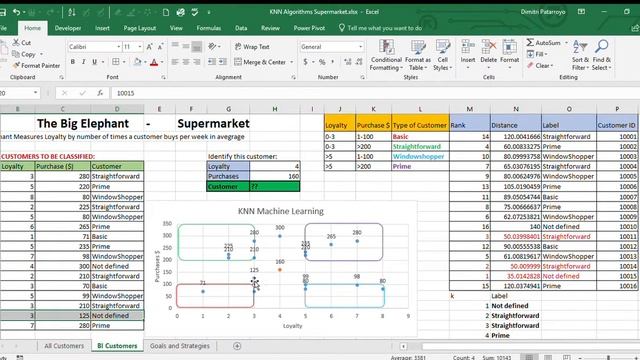This screenshot has height=360, width=640.
Task: Click the formula bar showing 10015
Action: pos(375,93)
